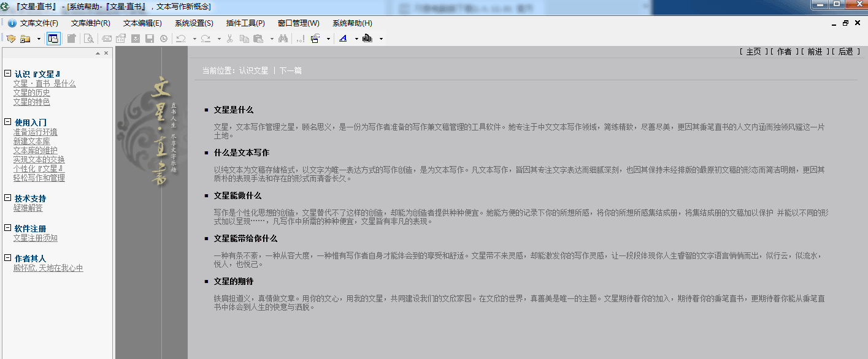Screen dimensions: 868x359
Task: Open the 文星注册须知 sidebar link
Action: pyautogui.click(x=36, y=238)
